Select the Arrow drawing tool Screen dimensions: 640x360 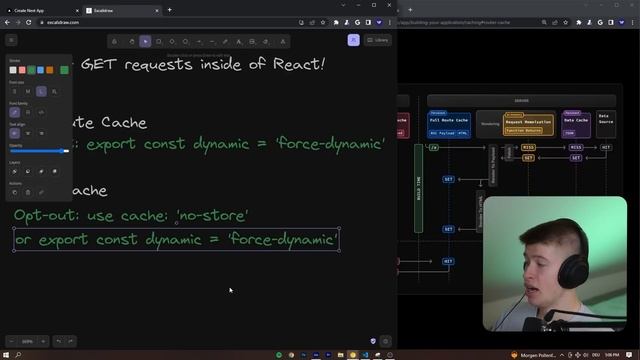point(199,41)
